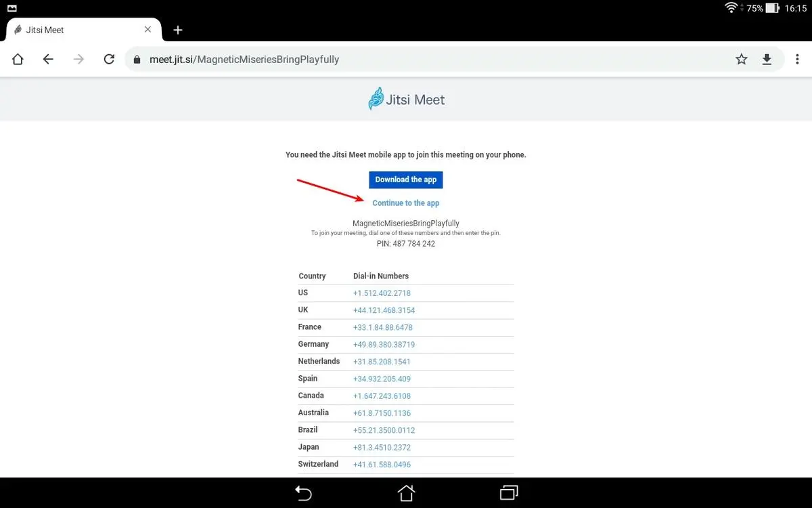The width and height of the screenshot is (812, 508).
Task: Dial the Brazil number +55.21.3500.0112
Action: (x=384, y=430)
